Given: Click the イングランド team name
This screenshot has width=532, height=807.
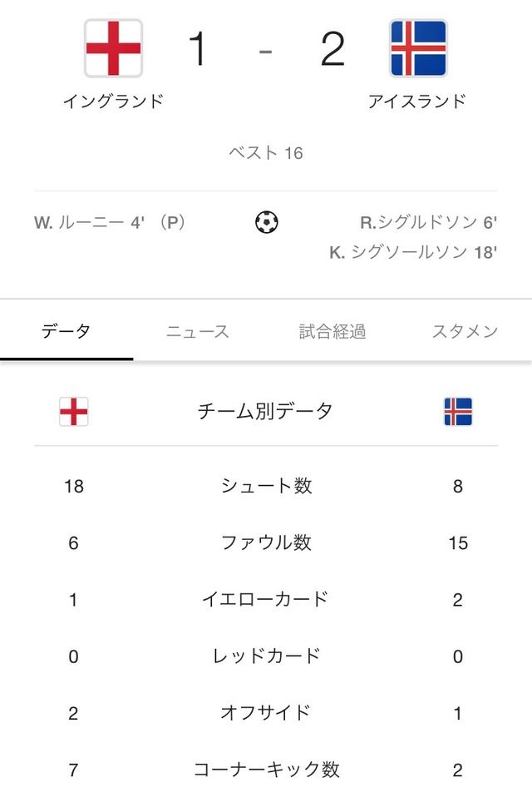Looking at the screenshot, I should point(113,101).
